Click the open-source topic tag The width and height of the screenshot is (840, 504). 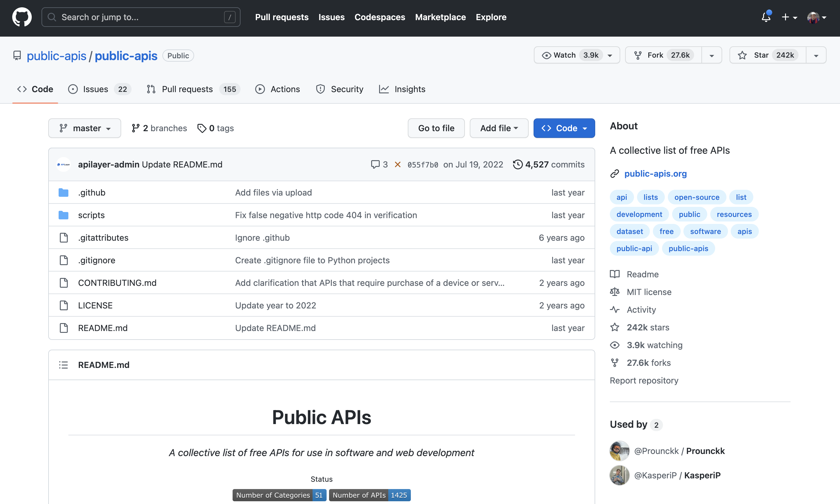coord(697,197)
